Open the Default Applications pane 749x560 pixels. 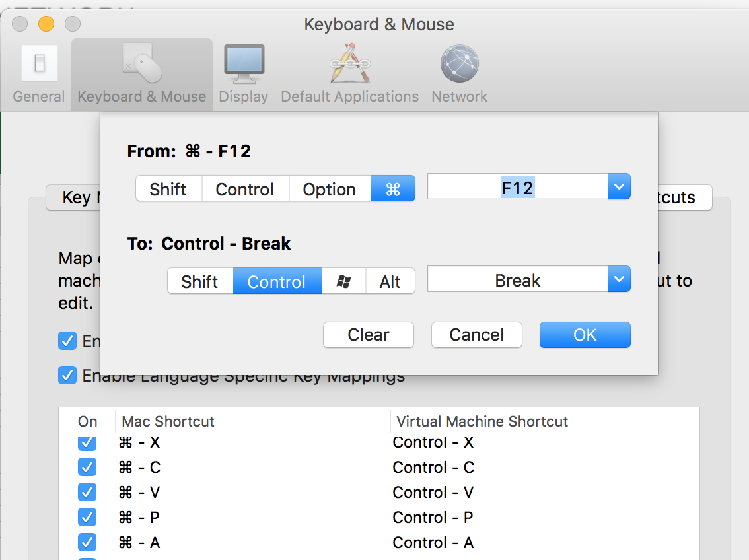click(x=349, y=71)
